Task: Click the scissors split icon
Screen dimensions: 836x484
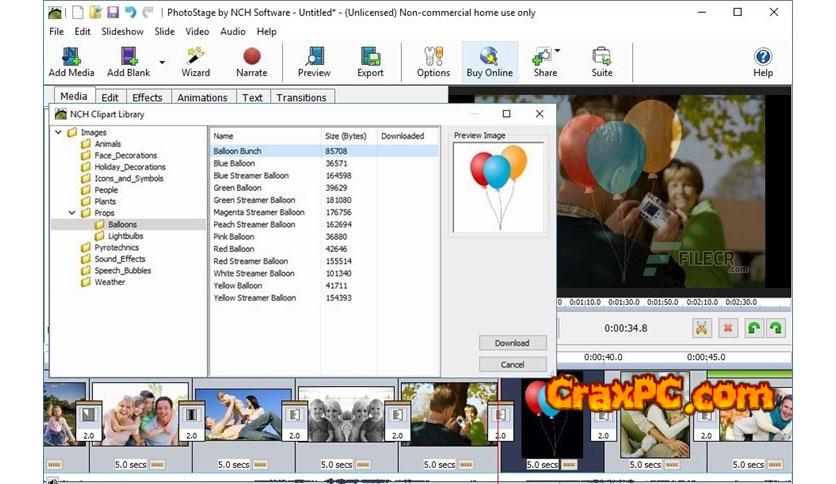Action: (x=701, y=328)
